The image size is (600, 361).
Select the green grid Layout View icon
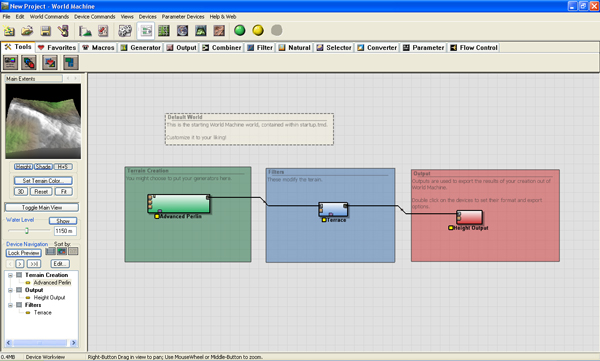click(x=164, y=31)
